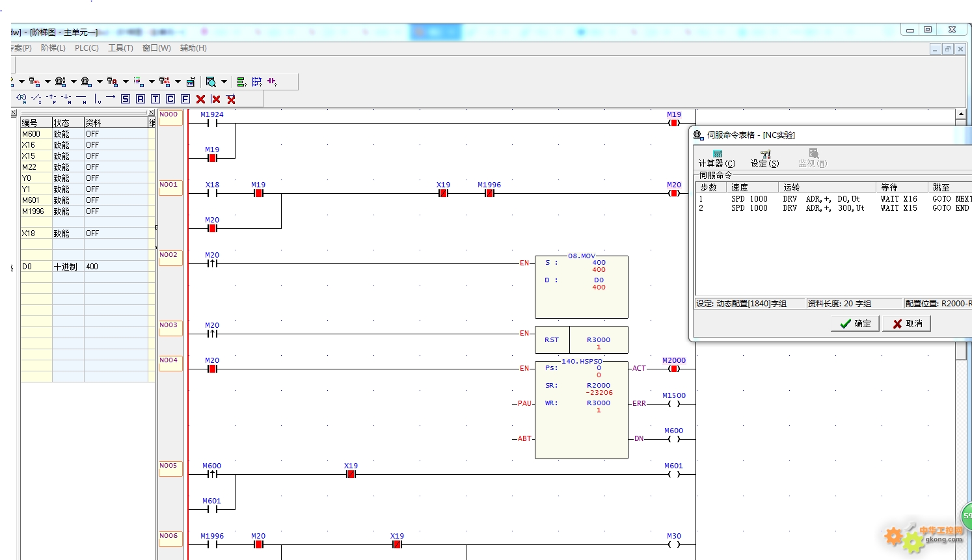Expand dropdown beside servo motor icon

coord(100,82)
